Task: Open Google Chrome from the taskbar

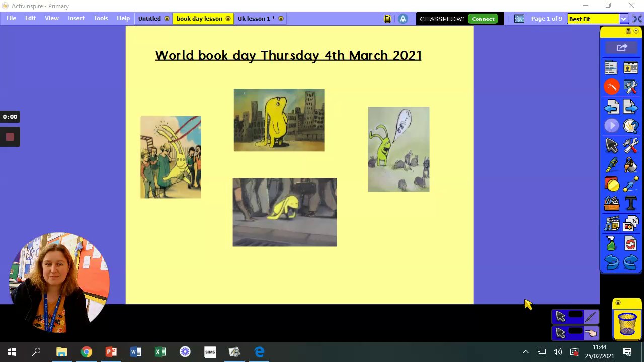Action: pyautogui.click(x=87, y=352)
